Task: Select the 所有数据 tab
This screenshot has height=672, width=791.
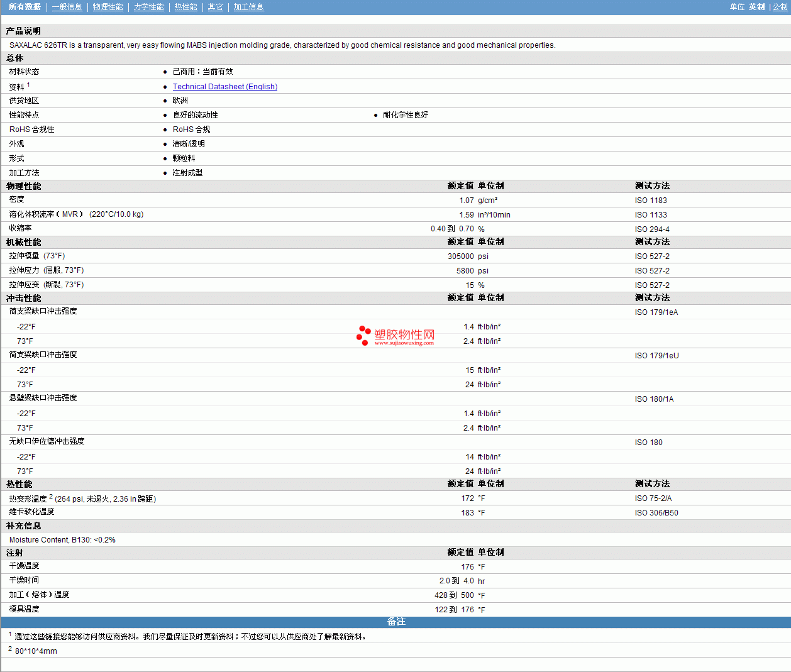Action: click(25, 7)
